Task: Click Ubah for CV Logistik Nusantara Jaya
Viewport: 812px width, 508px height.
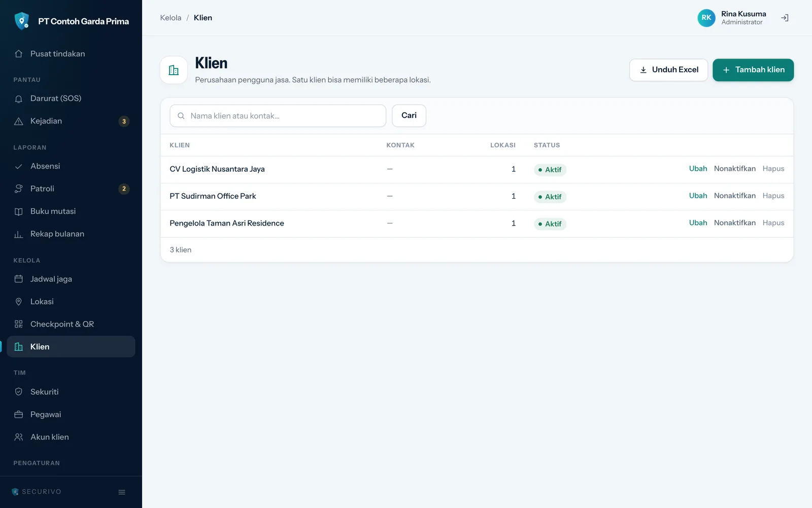Action: tap(698, 169)
